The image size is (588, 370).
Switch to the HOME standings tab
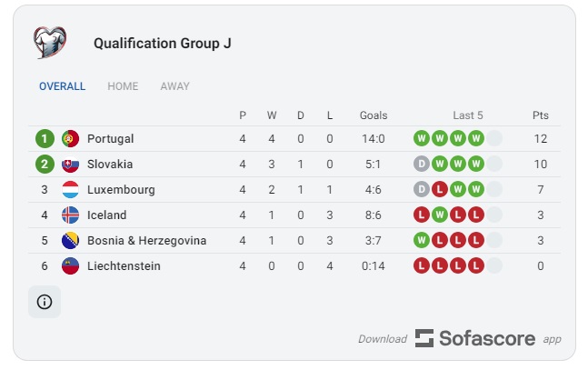tap(123, 86)
